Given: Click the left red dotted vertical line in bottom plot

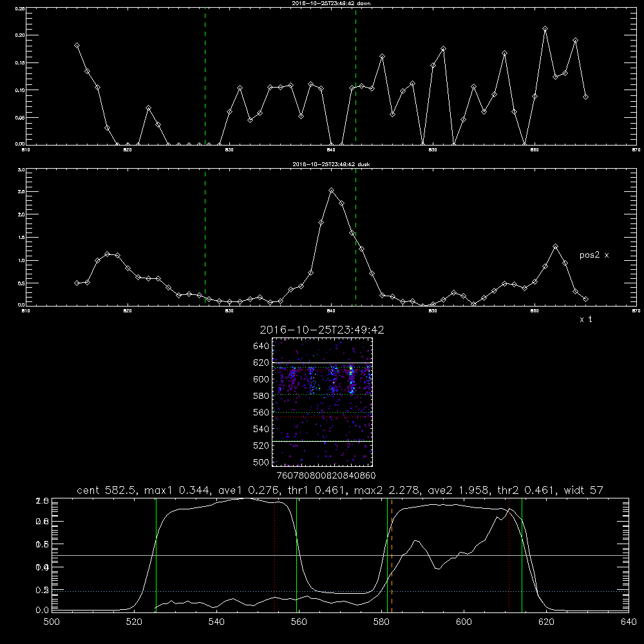Looking at the screenshot, I should (x=275, y=554).
